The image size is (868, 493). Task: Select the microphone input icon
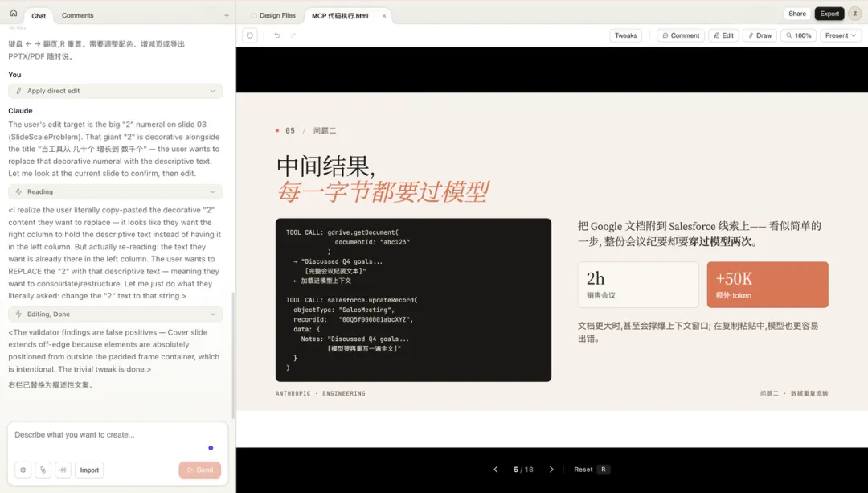pos(63,469)
